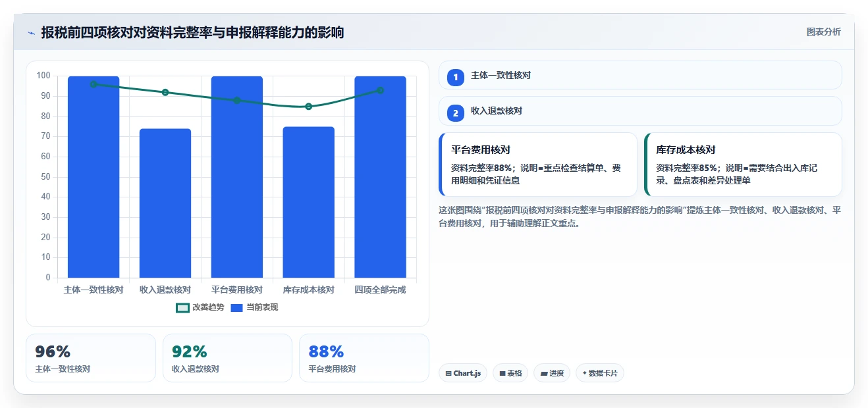The height and width of the screenshot is (408, 868).
Task: Open the 库存成本核对 detail card
Action: coord(743,165)
